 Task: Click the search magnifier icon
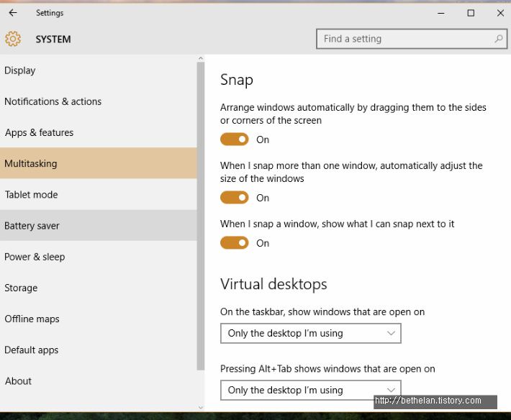click(498, 39)
